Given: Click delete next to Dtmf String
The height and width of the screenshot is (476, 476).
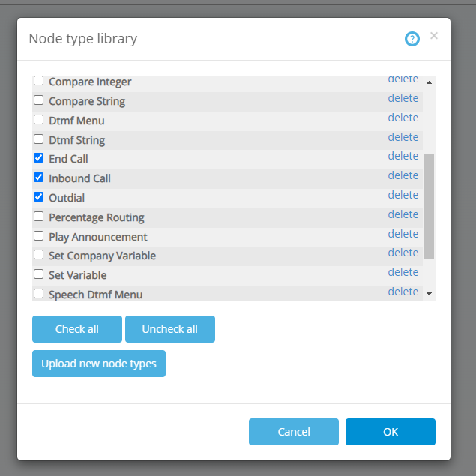Looking at the screenshot, I should (403, 137).
